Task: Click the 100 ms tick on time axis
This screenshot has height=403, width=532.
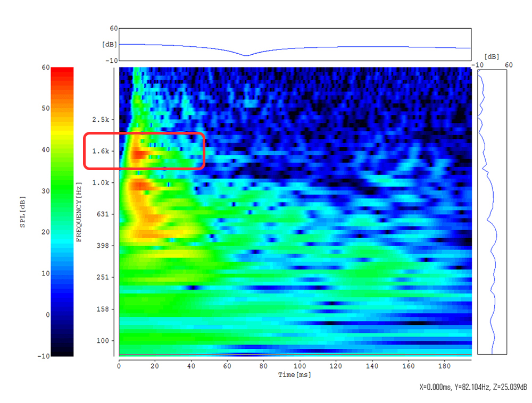Action: [x=301, y=366]
